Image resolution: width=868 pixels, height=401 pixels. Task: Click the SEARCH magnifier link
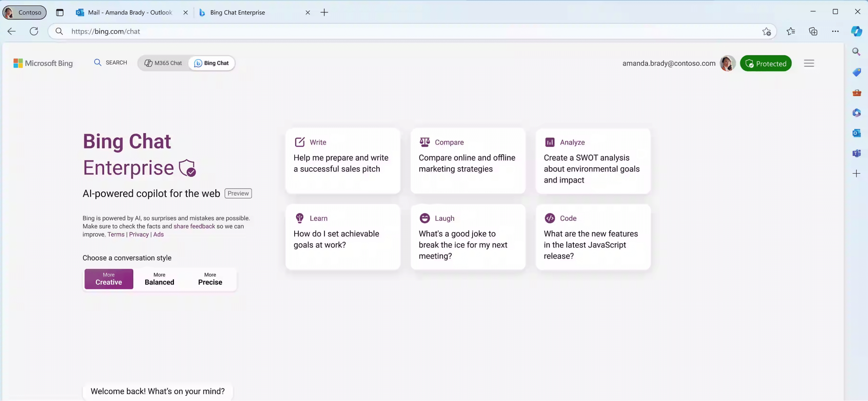click(111, 63)
